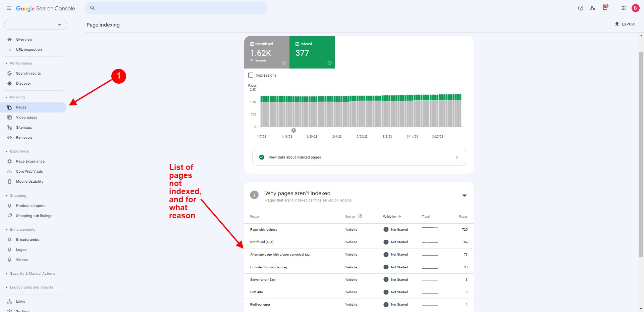Open the Help question mark icon
644x312 pixels.
click(581, 8)
